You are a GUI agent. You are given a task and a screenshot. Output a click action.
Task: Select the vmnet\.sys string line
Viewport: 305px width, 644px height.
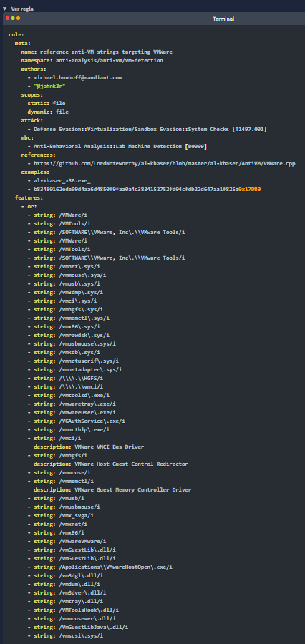tap(64, 267)
